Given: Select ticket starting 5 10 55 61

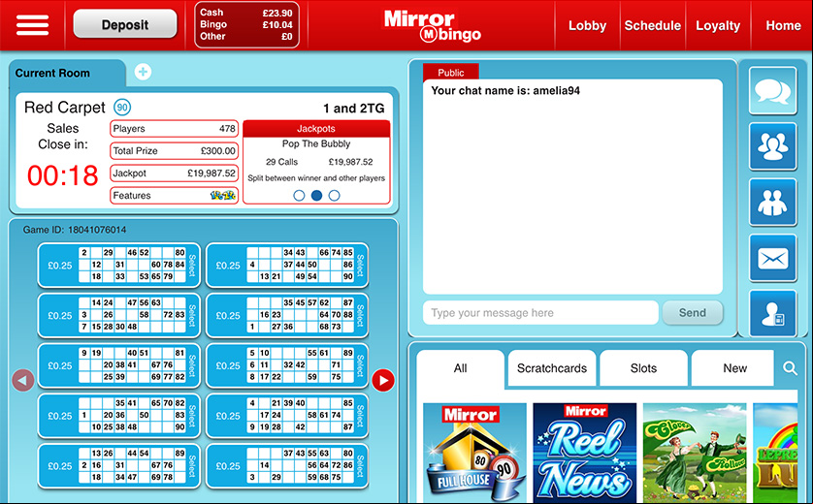Looking at the screenshot, I should (x=287, y=365).
